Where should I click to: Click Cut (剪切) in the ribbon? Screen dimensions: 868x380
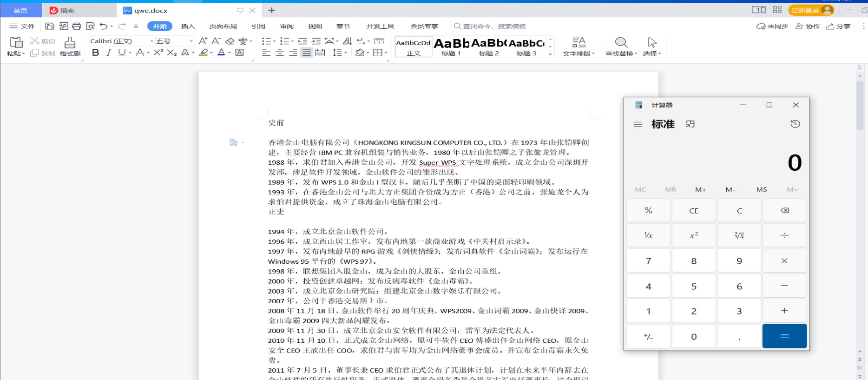pos(43,41)
